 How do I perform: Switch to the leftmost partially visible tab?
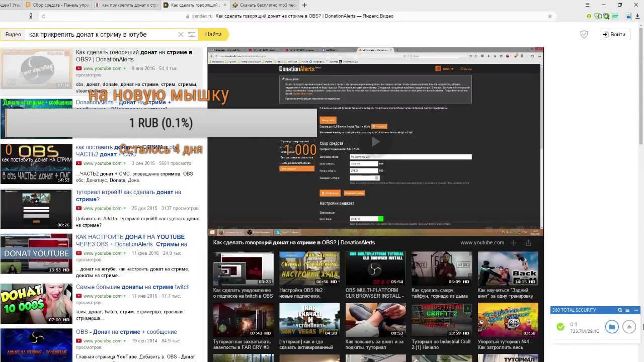pos(11,5)
